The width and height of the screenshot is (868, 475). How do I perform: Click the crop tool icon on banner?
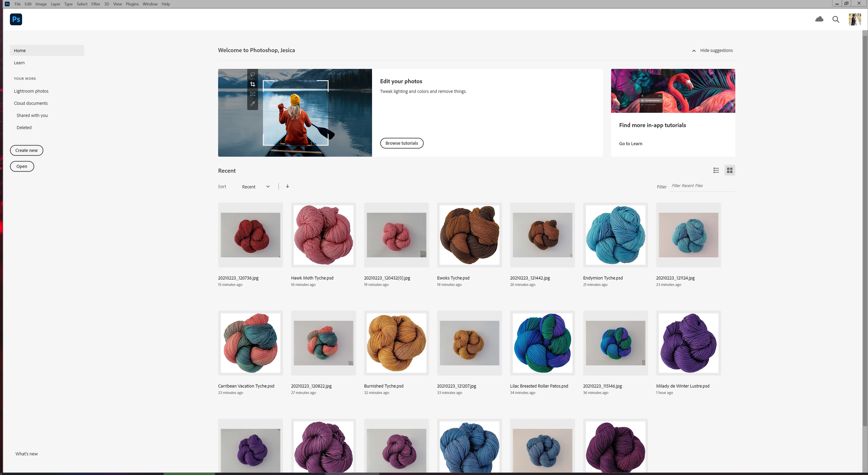point(253,84)
